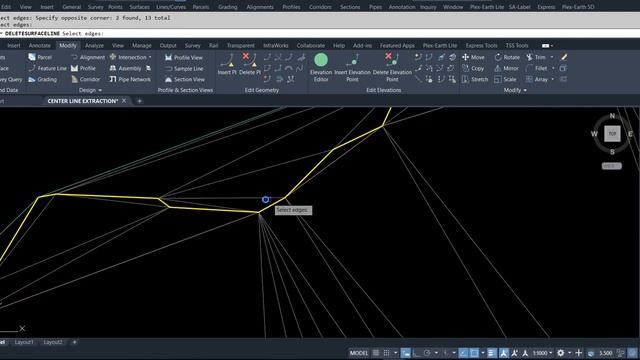This screenshot has width=640, height=360.
Task: Click the Intersection tool
Action: pyautogui.click(x=128, y=57)
